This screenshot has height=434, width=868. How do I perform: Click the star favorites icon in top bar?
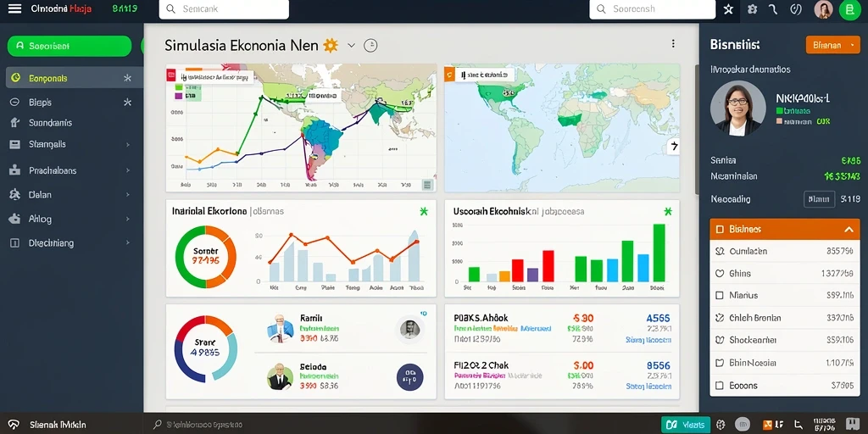click(x=728, y=9)
